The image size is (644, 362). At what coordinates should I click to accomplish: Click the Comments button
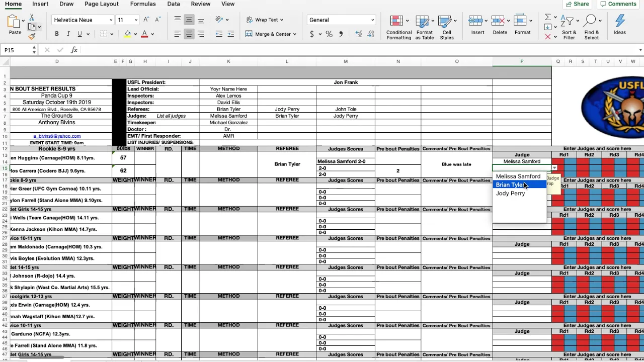tap(618, 4)
